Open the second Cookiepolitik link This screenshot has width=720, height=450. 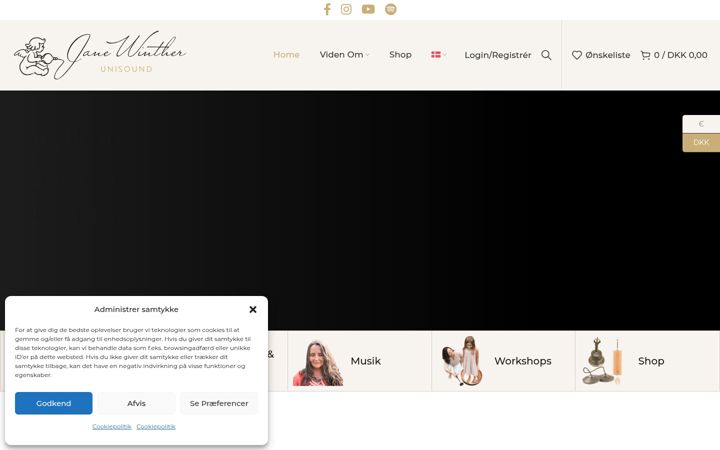tap(156, 427)
